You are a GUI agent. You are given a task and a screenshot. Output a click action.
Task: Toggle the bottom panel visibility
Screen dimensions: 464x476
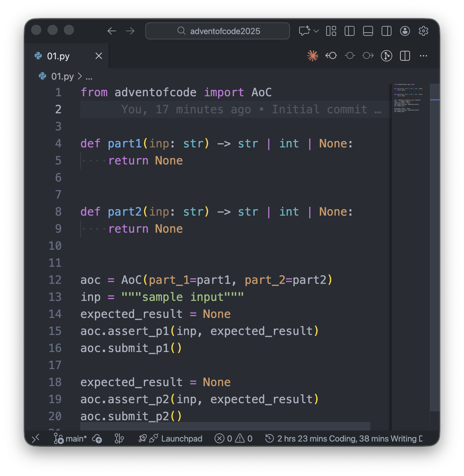(368, 31)
